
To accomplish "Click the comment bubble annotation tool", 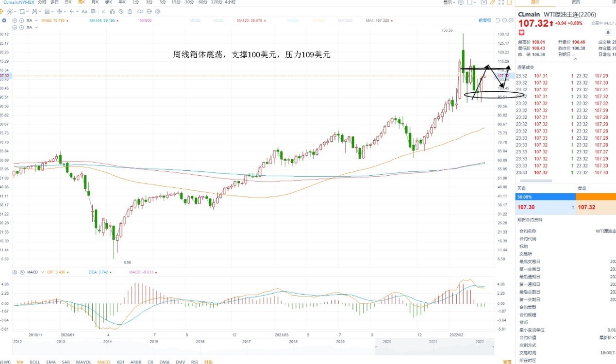I will 93,11.
